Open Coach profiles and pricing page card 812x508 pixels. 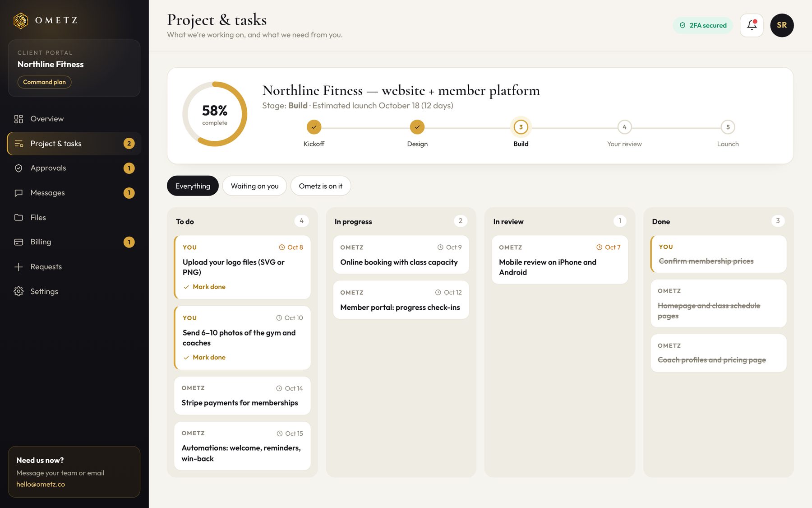pos(718,353)
